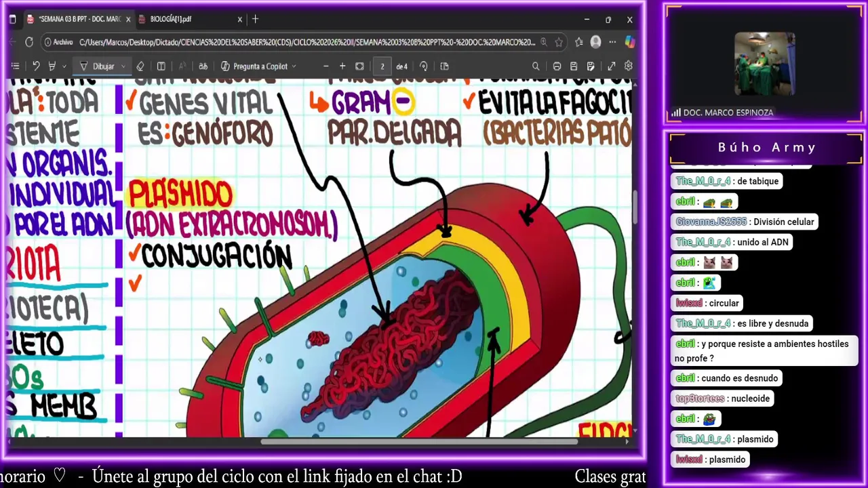Click the 'de 4' page count label
The image size is (868, 488).
[x=401, y=66]
